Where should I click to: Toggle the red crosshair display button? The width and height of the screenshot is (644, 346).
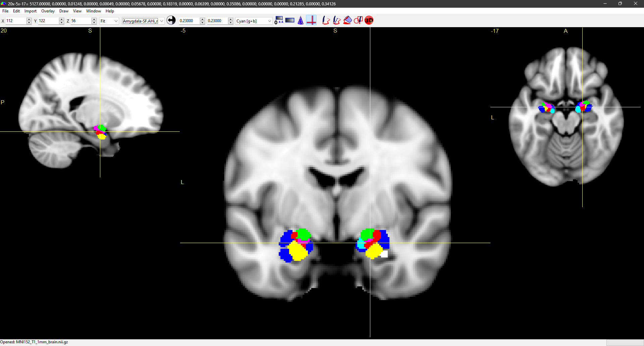pos(311,20)
